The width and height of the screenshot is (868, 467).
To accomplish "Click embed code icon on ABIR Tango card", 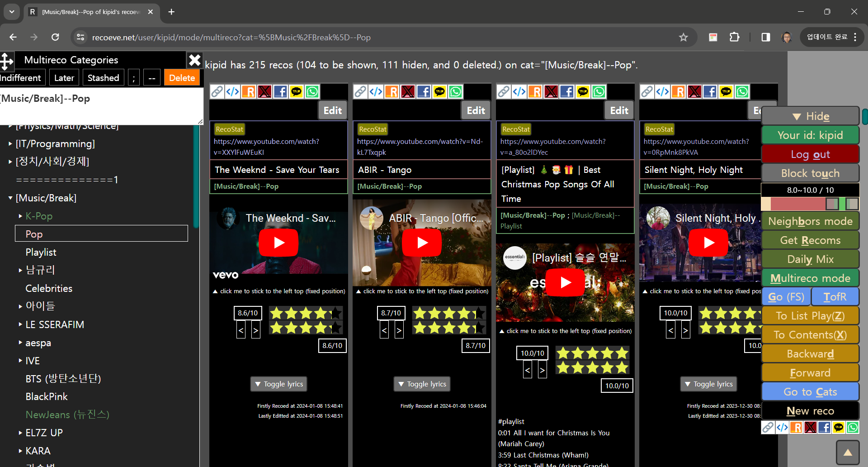I will pos(376,92).
